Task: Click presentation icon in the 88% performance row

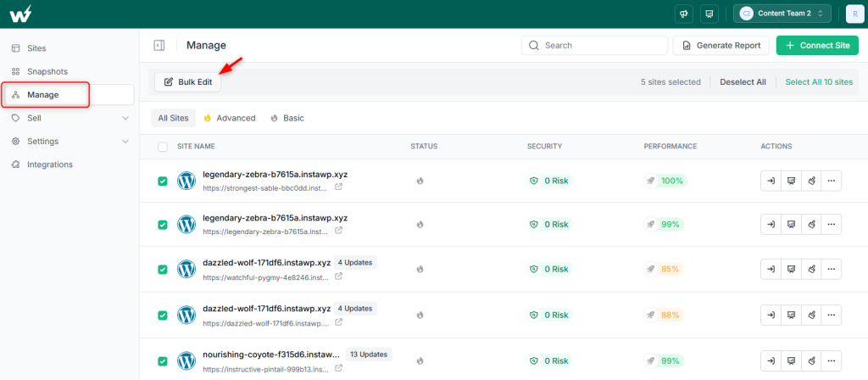Action: pos(791,316)
